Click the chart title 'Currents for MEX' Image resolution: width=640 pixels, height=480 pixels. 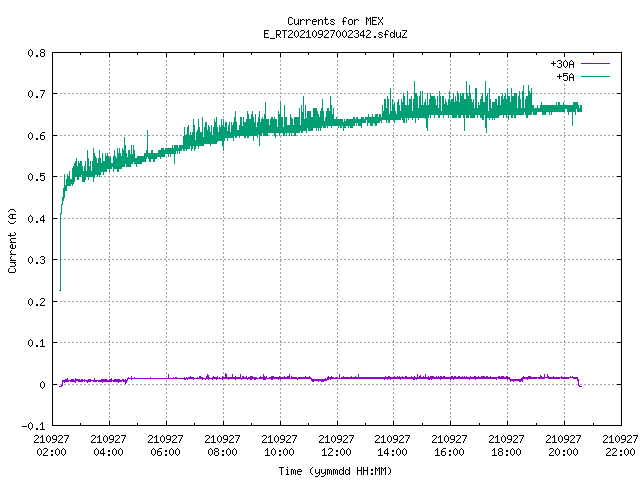[x=335, y=21]
